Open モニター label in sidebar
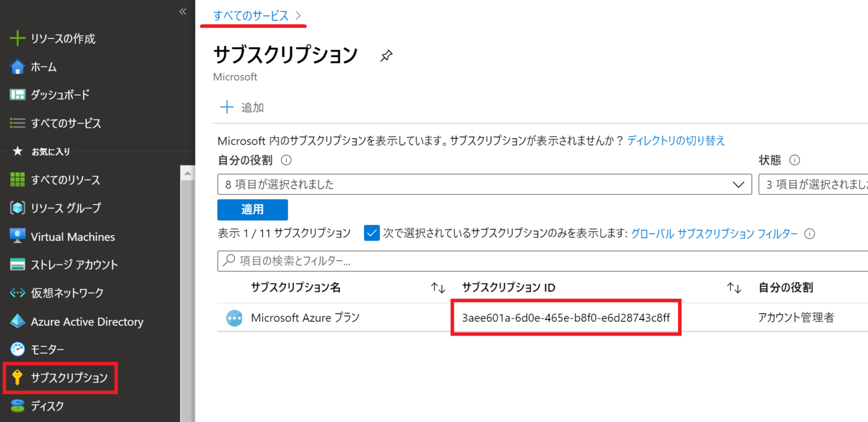Viewport: 868px width, 422px height. point(47,350)
